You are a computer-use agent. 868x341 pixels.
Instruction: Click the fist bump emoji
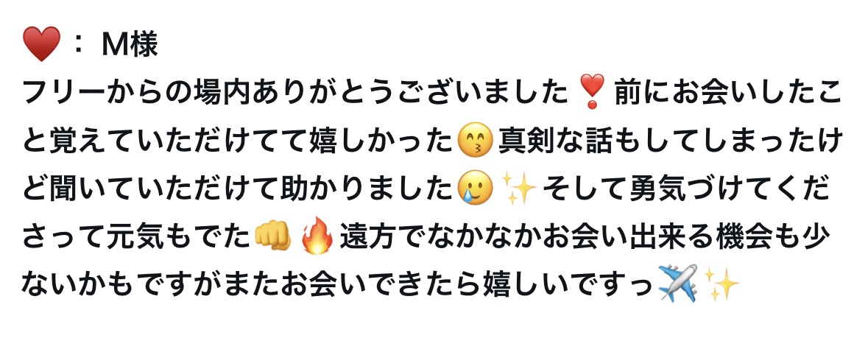click(272, 236)
